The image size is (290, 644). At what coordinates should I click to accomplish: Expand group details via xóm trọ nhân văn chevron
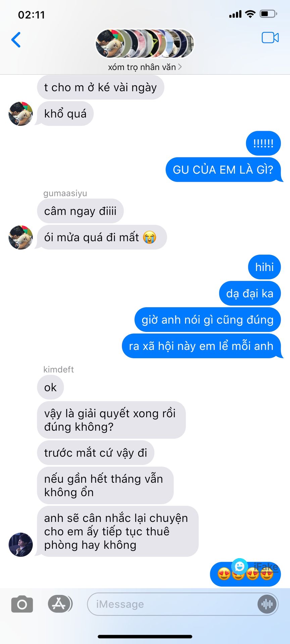180,67
